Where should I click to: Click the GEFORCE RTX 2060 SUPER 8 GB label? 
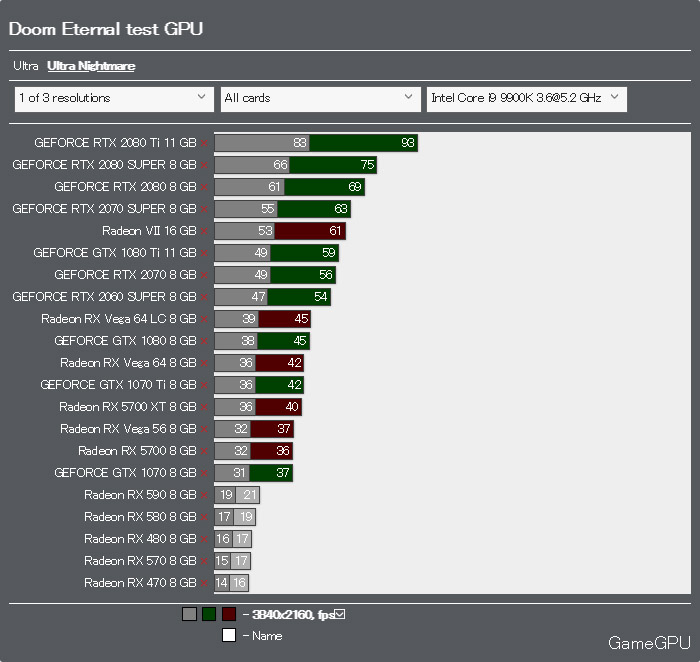click(104, 297)
